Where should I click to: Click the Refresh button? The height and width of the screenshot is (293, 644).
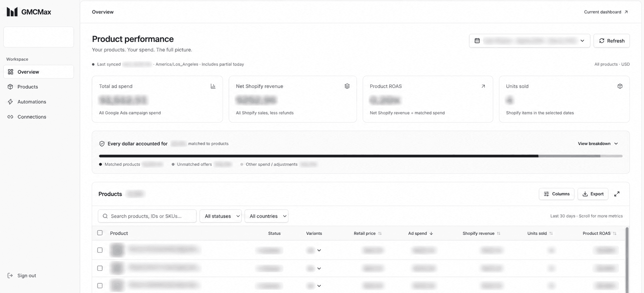[611, 41]
